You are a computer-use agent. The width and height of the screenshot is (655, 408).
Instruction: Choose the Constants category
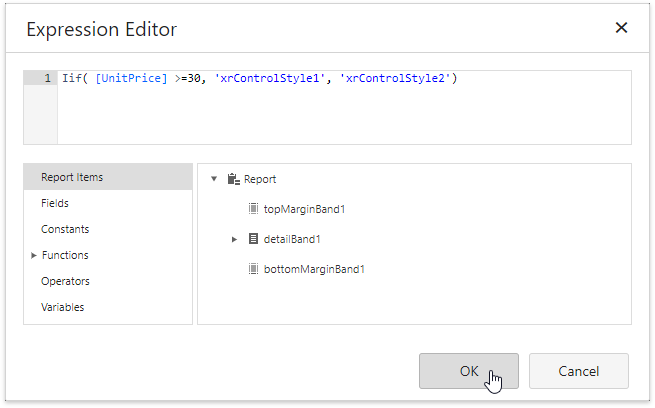[x=65, y=229]
